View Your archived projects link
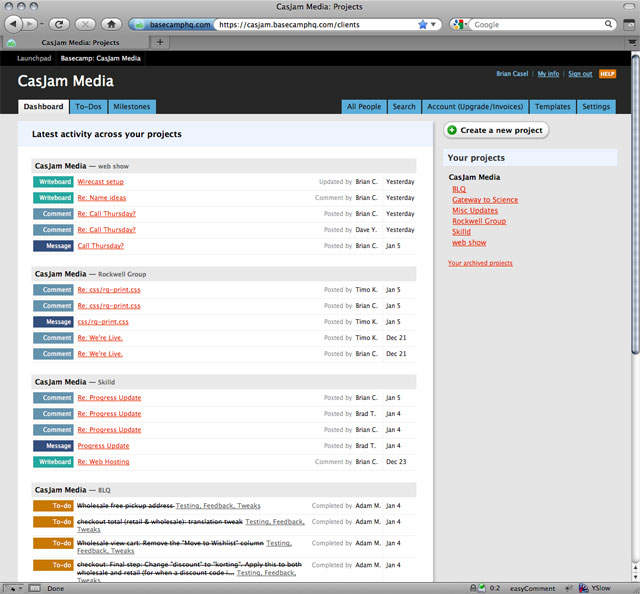 click(480, 263)
